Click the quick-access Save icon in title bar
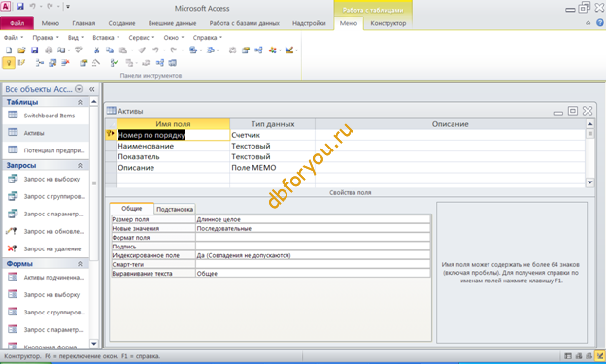The height and width of the screenshot is (364, 606). pyautogui.click(x=20, y=6)
